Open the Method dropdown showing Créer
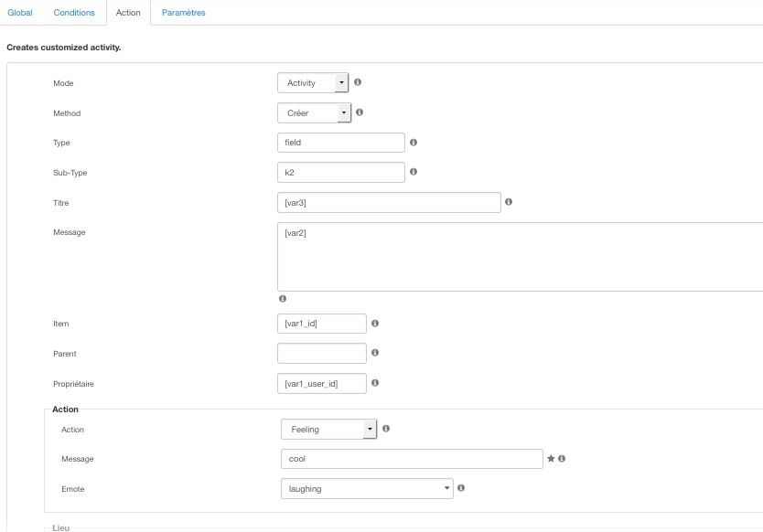The width and height of the screenshot is (763, 532). click(x=315, y=112)
